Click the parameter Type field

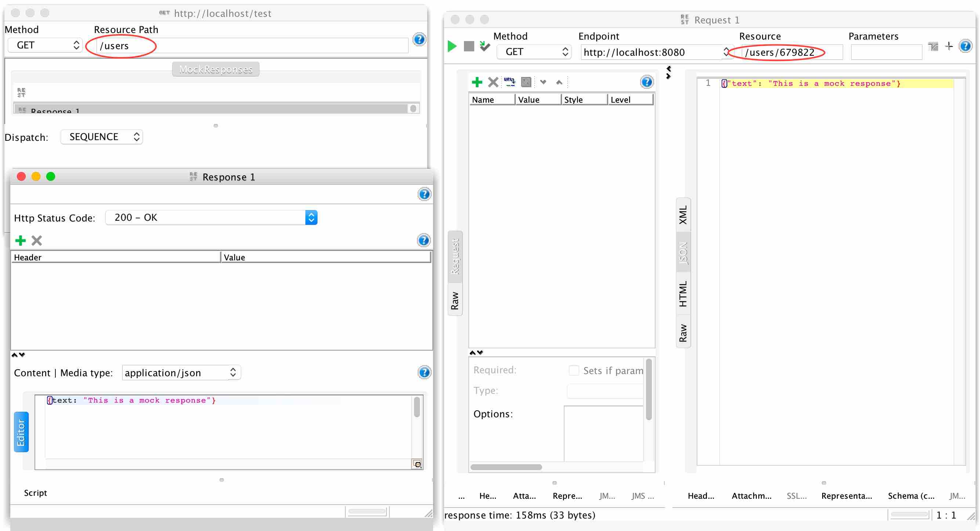click(605, 391)
